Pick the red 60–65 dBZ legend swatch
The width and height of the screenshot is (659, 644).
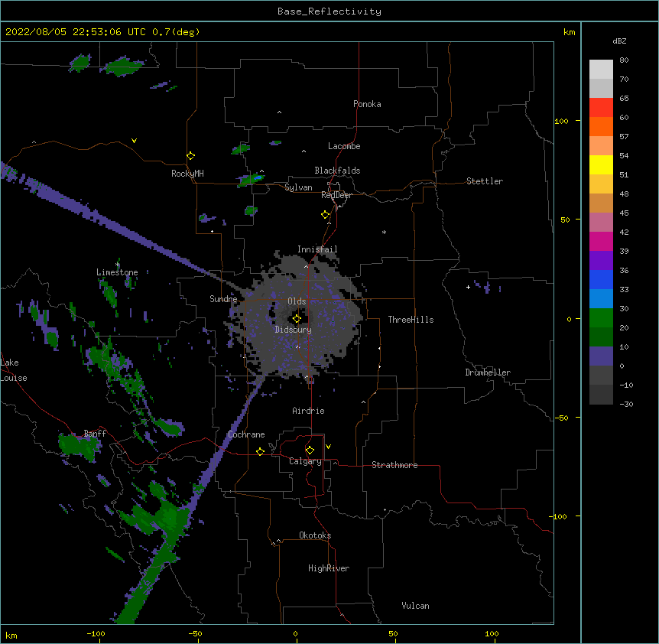point(601,108)
